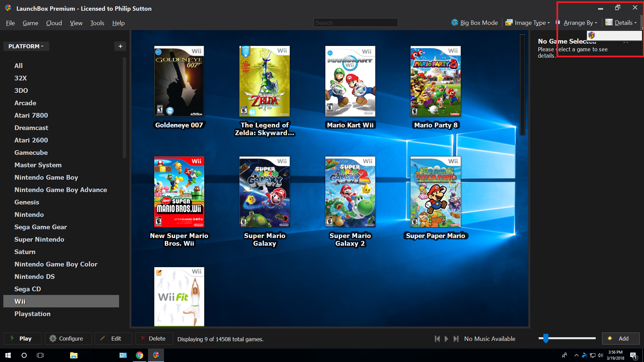Image resolution: width=644 pixels, height=362 pixels.
Task: Open the Game menu
Action: point(30,23)
